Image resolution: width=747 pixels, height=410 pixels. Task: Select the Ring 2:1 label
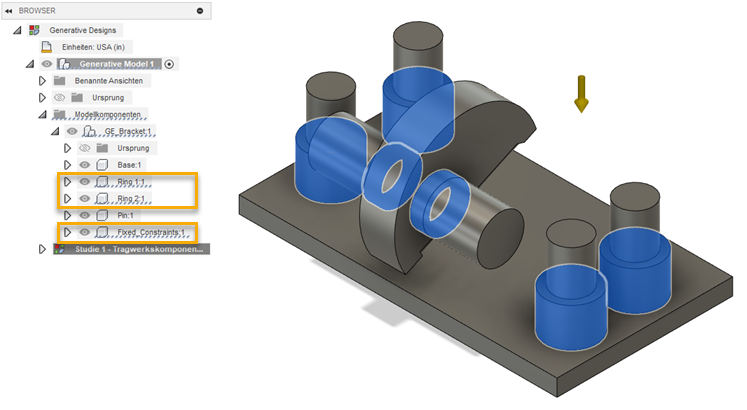[x=131, y=199]
